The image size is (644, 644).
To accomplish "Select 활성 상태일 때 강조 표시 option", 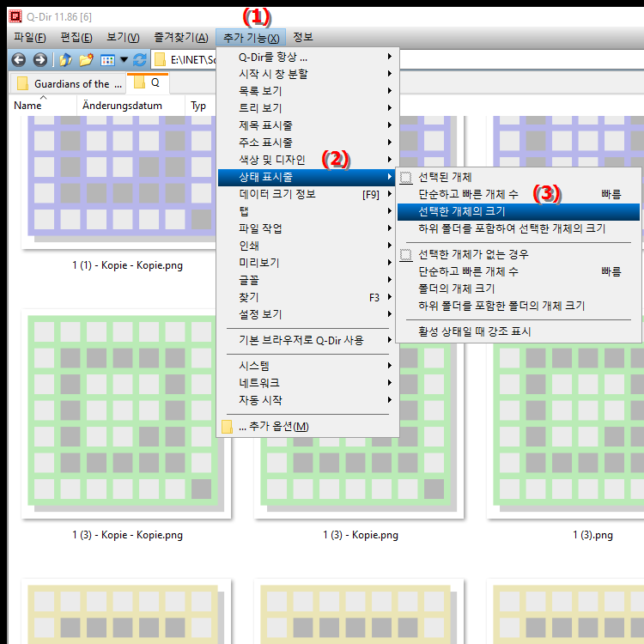I will point(519,331).
